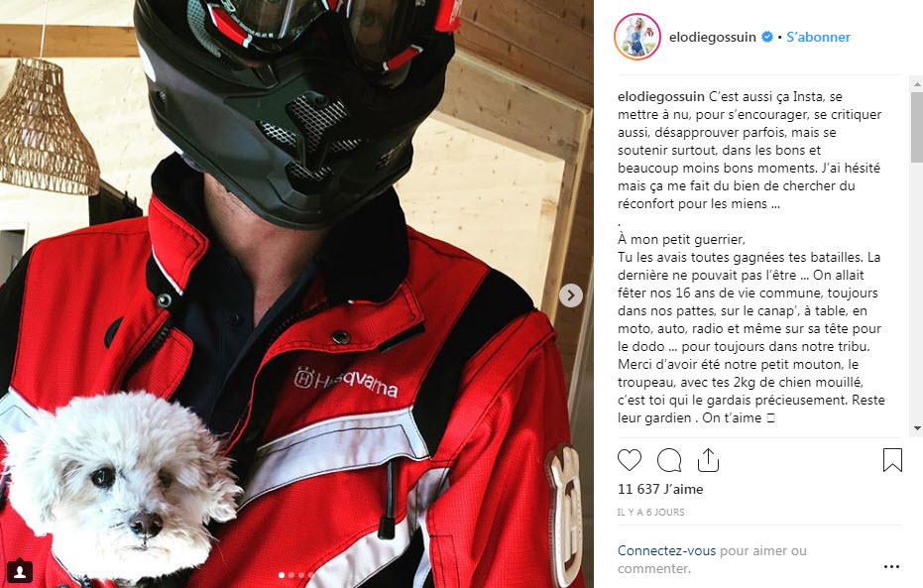Open the three-dots more options menu
This screenshot has width=923, height=588.
892,566
